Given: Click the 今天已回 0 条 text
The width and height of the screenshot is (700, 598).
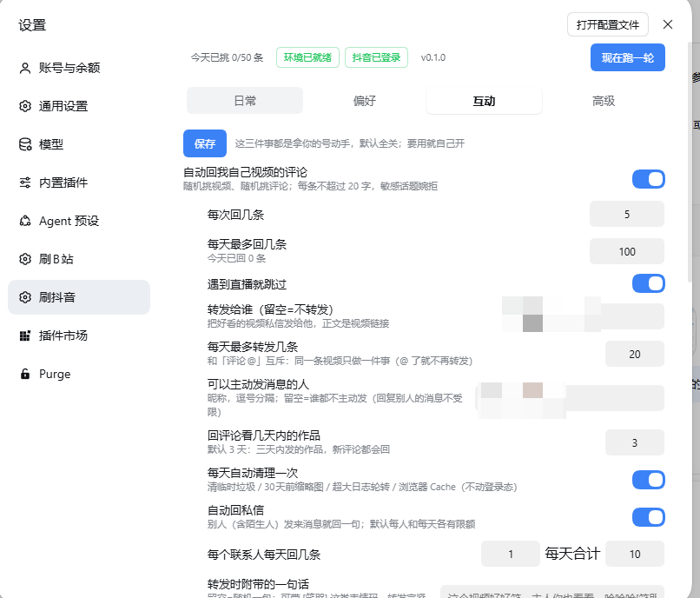Looking at the screenshot, I should coord(236,258).
